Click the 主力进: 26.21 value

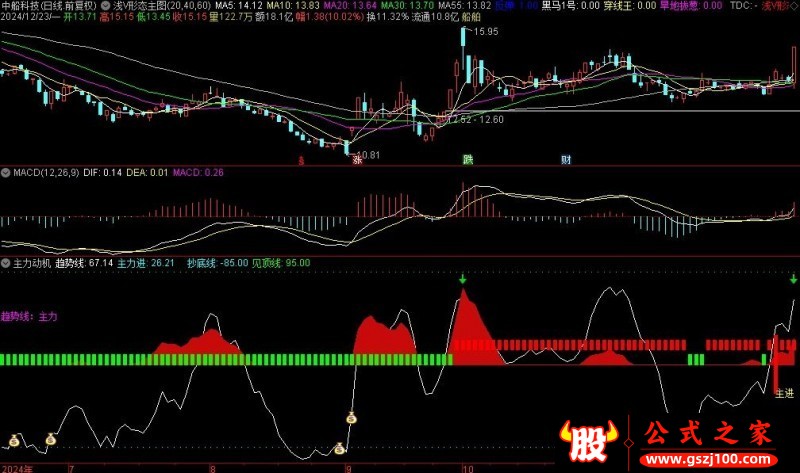pos(146,263)
